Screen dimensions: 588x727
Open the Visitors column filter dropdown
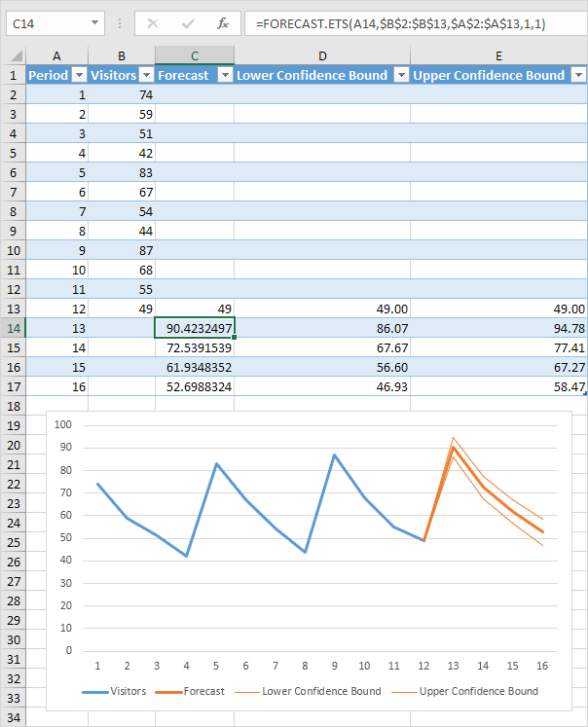tap(146, 75)
